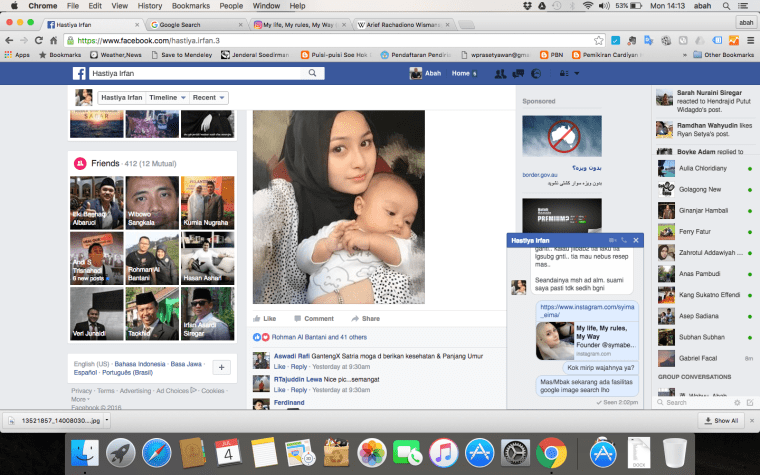This screenshot has height=475, width=760.
Task: Open Launchpad in the Dock
Action: (121, 453)
